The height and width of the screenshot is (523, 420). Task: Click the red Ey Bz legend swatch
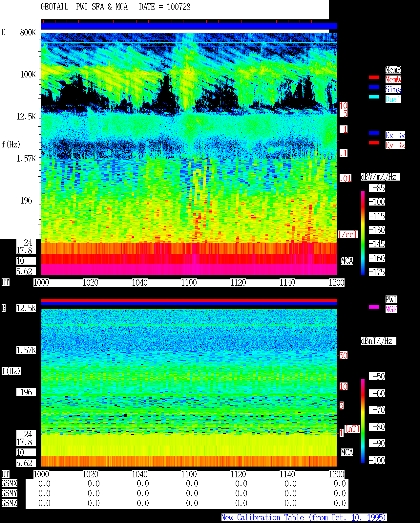tap(374, 143)
